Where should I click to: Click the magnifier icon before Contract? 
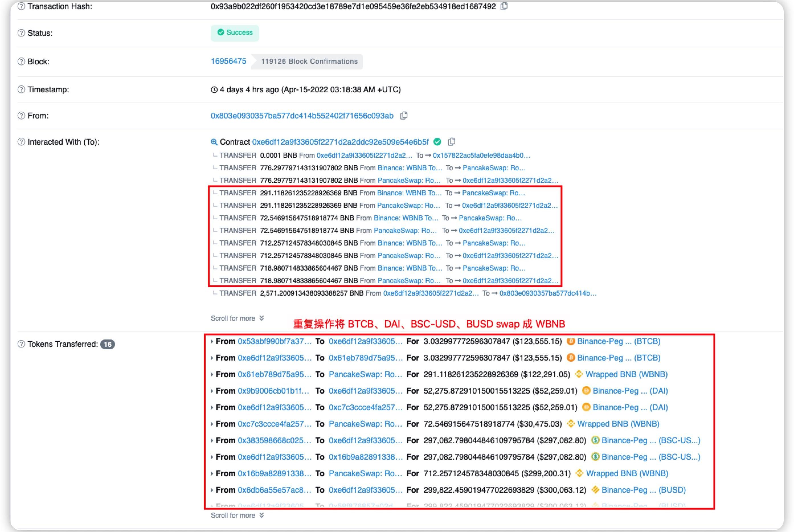pyautogui.click(x=214, y=142)
